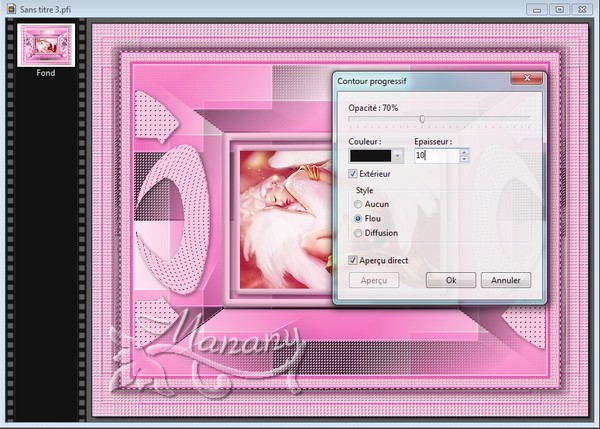Decrease Epaisseur with the down arrow
This screenshot has height=429, width=600.
coord(464,159)
